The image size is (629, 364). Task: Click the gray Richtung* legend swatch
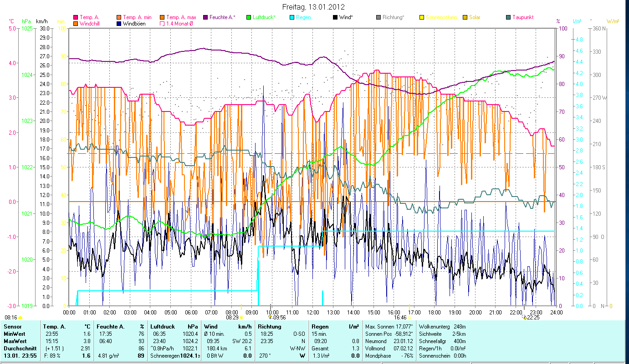coord(378,17)
